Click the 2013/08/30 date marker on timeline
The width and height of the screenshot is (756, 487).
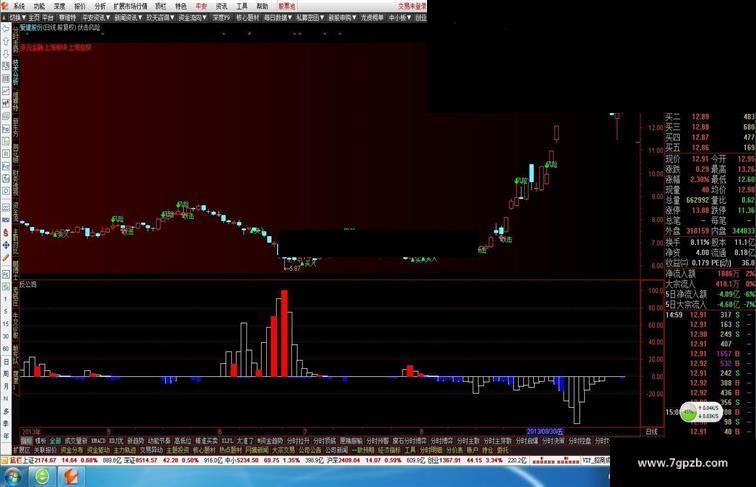[x=545, y=432]
